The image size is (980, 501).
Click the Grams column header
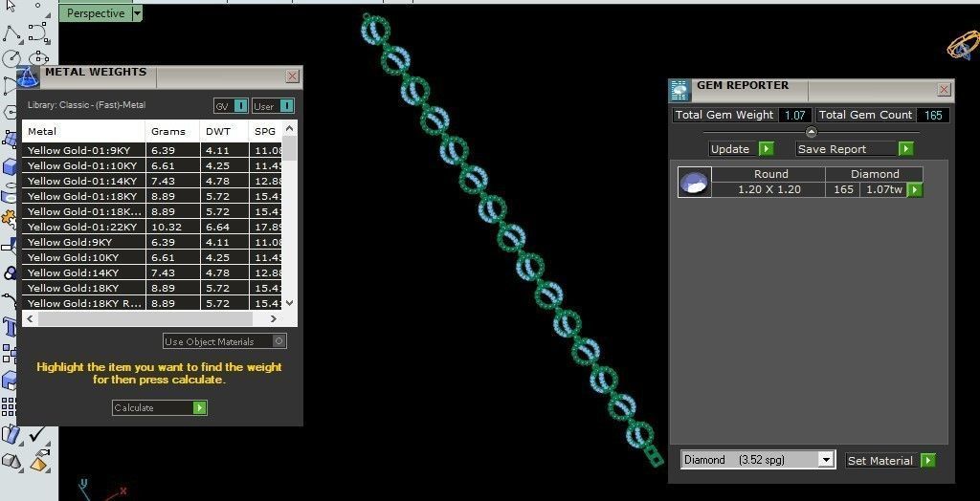tap(173, 131)
